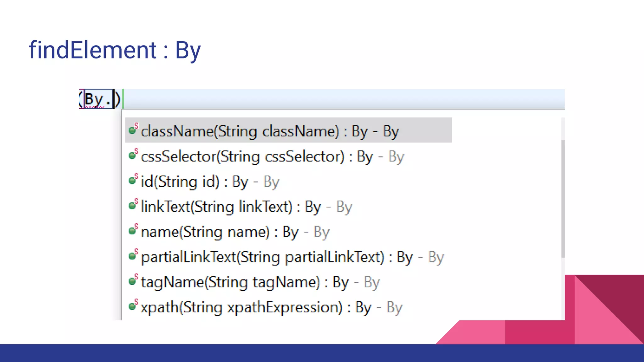Click the static method icon before tagName

click(133, 281)
